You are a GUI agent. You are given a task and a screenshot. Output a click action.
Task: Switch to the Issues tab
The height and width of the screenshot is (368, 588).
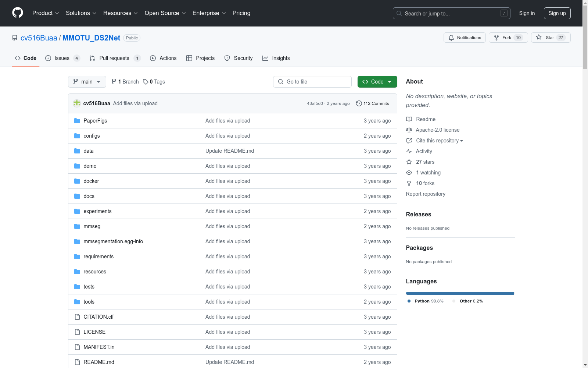62,58
